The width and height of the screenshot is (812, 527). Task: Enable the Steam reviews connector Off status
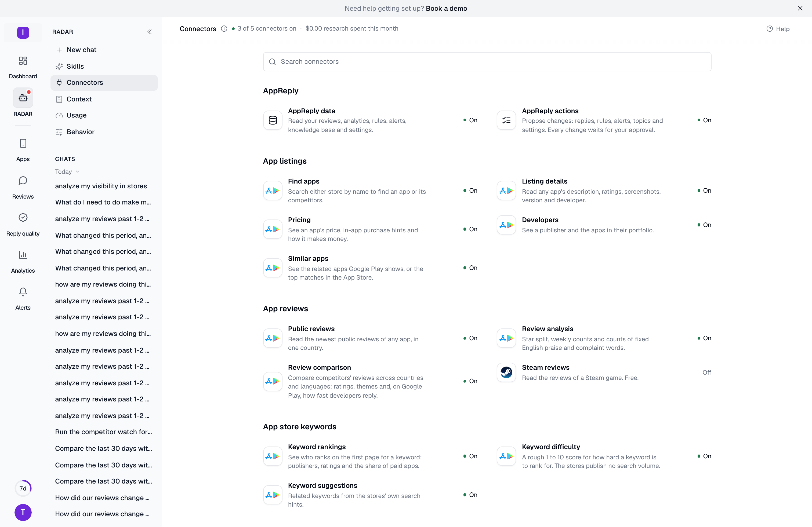(x=706, y=373)
